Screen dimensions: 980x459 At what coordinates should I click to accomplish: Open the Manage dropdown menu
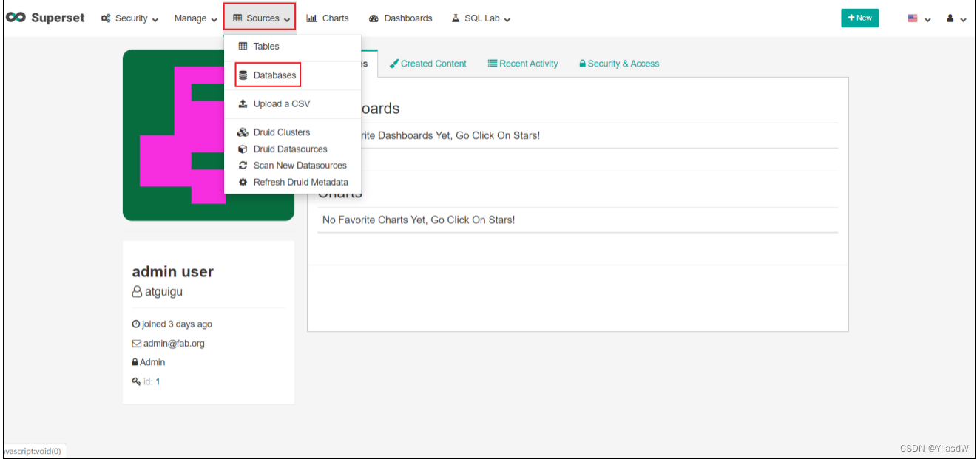(x=195, y=18)
